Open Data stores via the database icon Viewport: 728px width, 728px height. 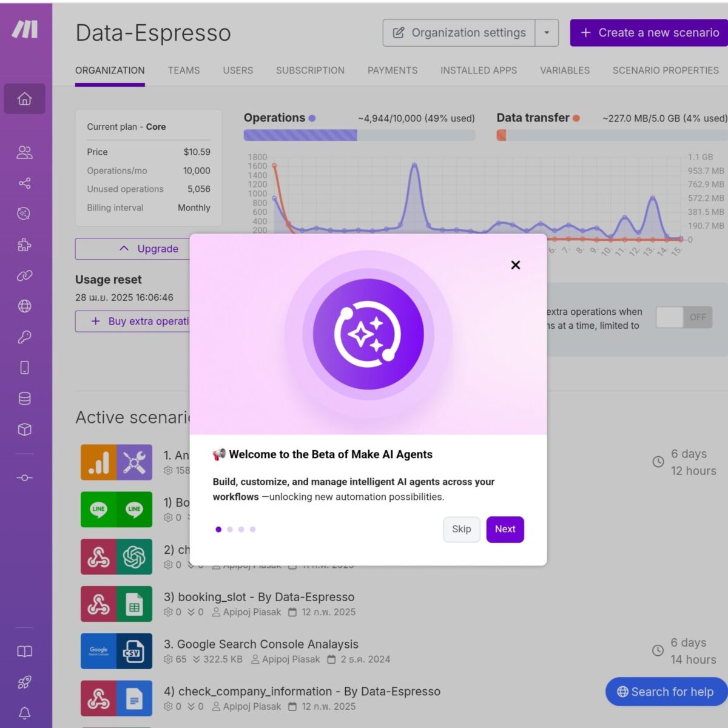coord(24,399)
